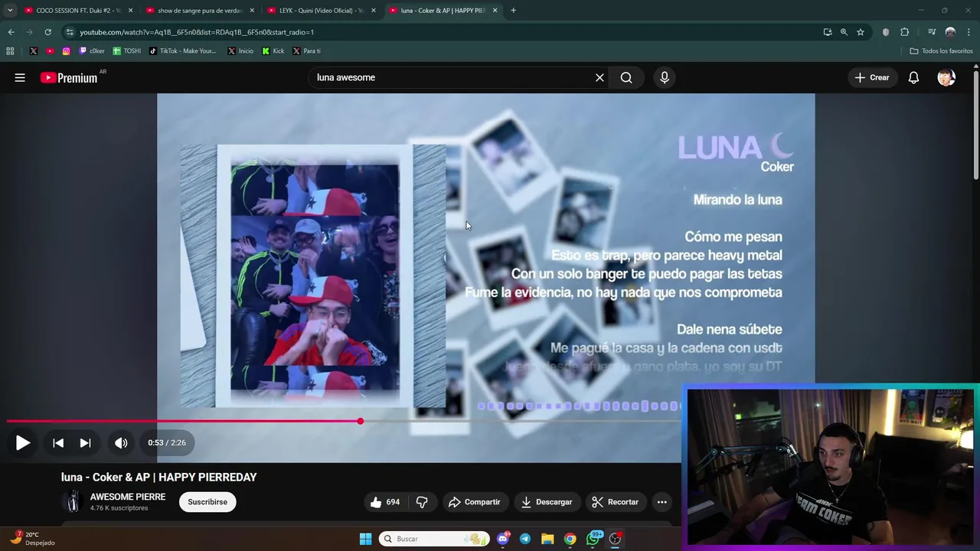This screenshot has width=980, height=551.
Task: Open the Chrome apps grid shortcut
Action: coord(10,51)
